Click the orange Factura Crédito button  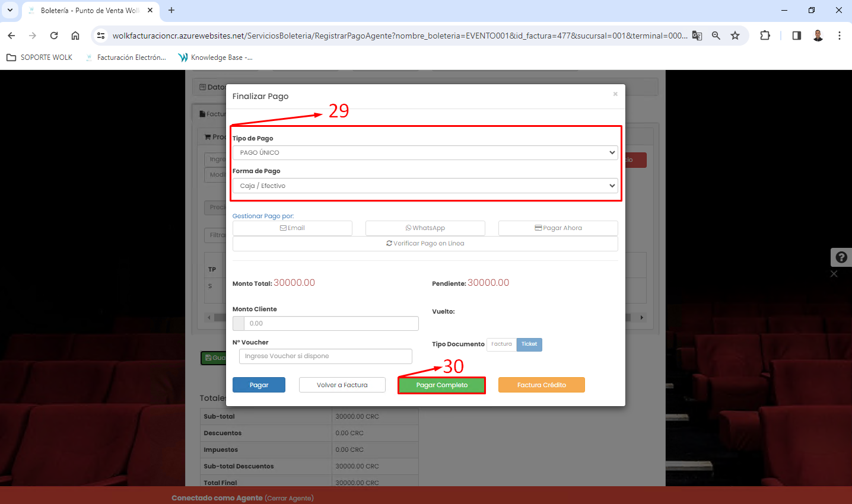(542, 385)
